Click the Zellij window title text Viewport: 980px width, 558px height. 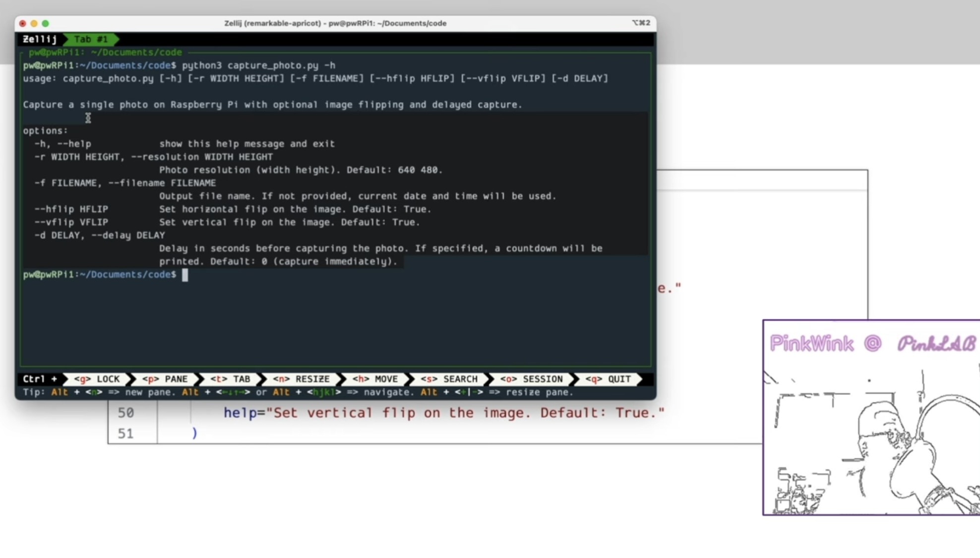tap(335, 23)
